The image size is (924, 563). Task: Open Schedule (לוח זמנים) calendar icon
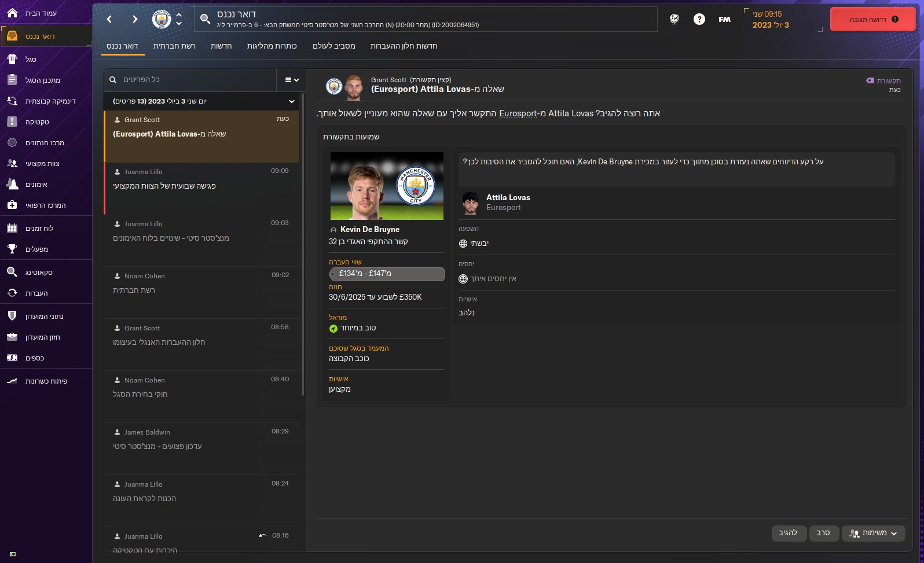pos(12,228)
